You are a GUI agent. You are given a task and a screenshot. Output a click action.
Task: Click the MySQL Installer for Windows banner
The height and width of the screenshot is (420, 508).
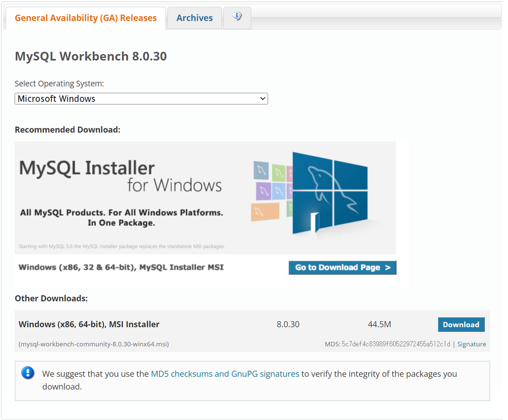(205, 198)
